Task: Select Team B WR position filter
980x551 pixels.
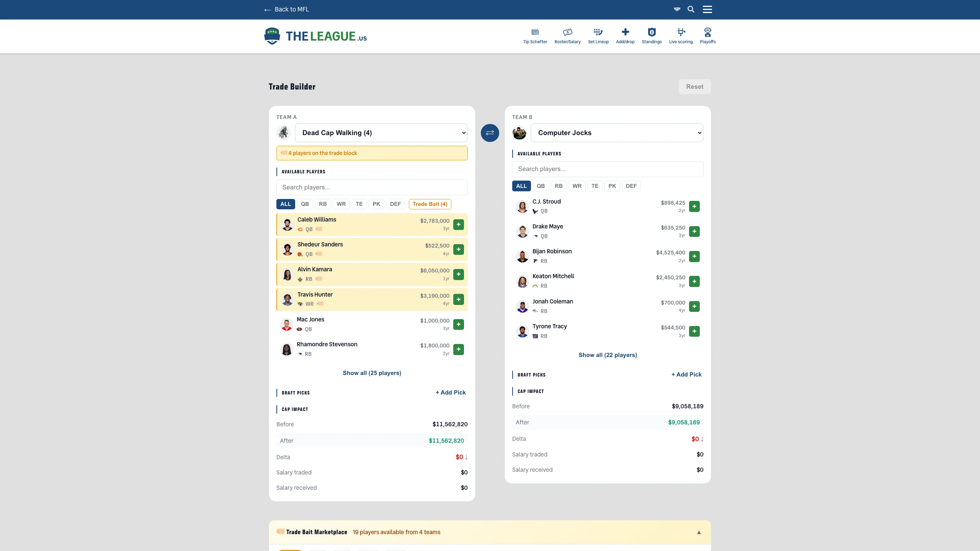Action: pos(577,186)
